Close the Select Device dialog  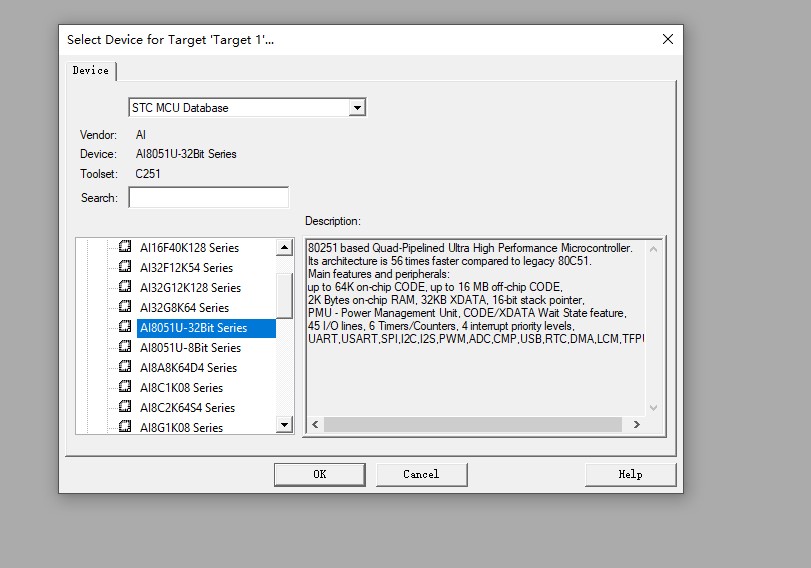(x=668, y=39)
